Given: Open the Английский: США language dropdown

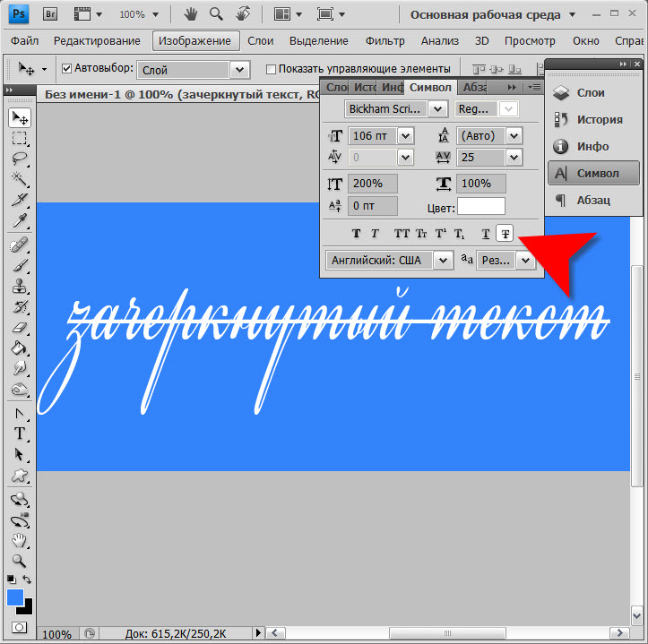Looking at the screenshot, I should (x=443, y=261).
